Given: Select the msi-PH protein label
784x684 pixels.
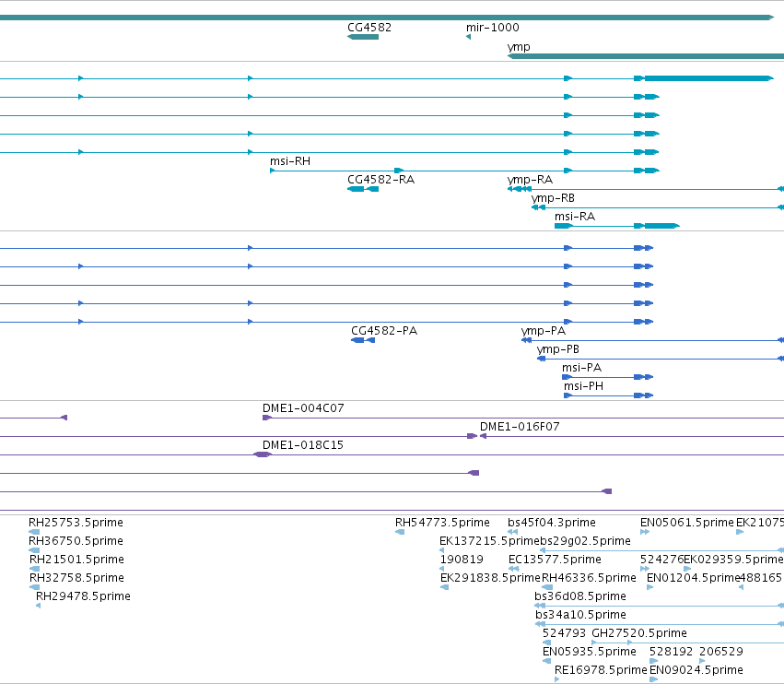Looking at the screenshot, I should [x=583, y=386].
